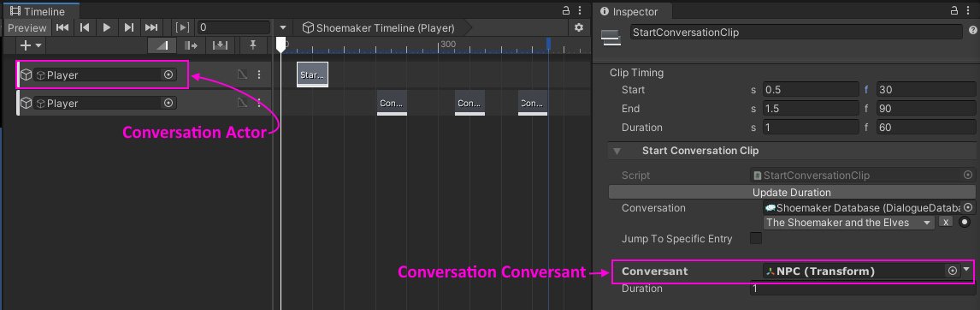Open the Timeline window more options menu

[581, 10]
